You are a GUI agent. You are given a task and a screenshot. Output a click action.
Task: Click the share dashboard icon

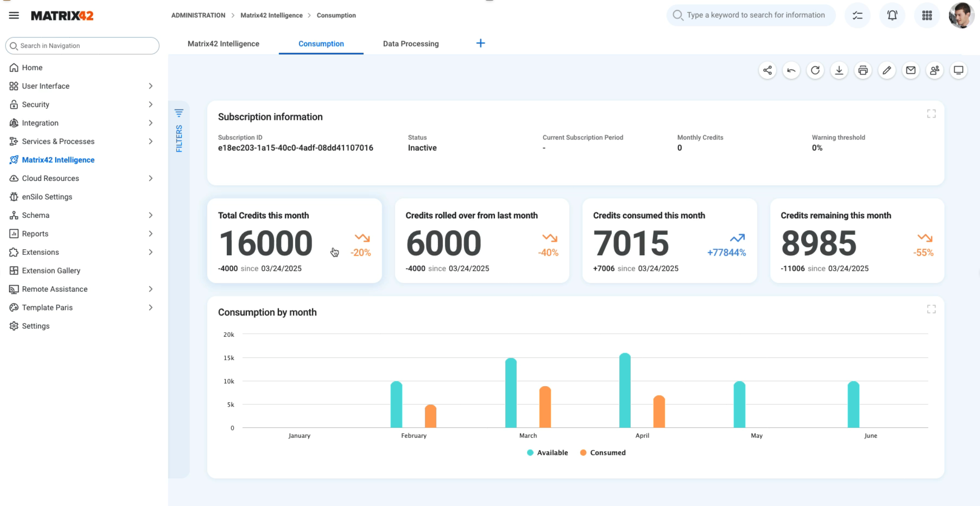coord(767,70)
